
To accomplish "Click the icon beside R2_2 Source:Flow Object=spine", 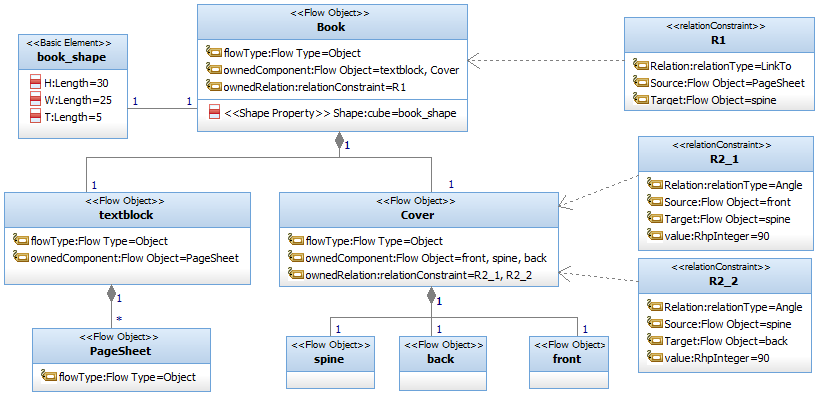I will pos(654,323).
